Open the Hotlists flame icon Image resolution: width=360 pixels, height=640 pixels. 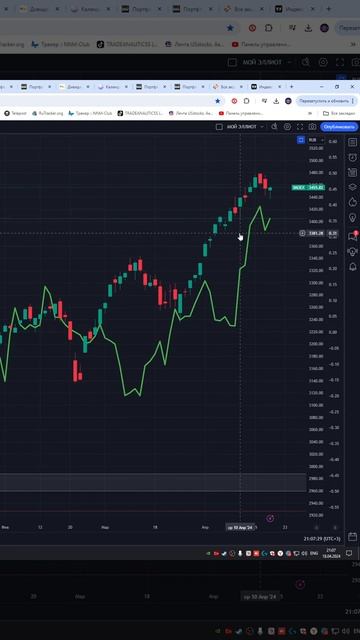point(352,202)
